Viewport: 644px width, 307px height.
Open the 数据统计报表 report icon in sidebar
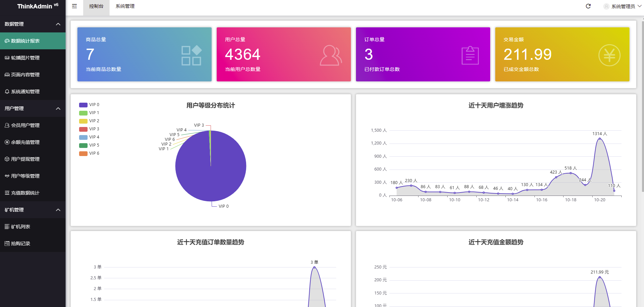coord(7,41)
